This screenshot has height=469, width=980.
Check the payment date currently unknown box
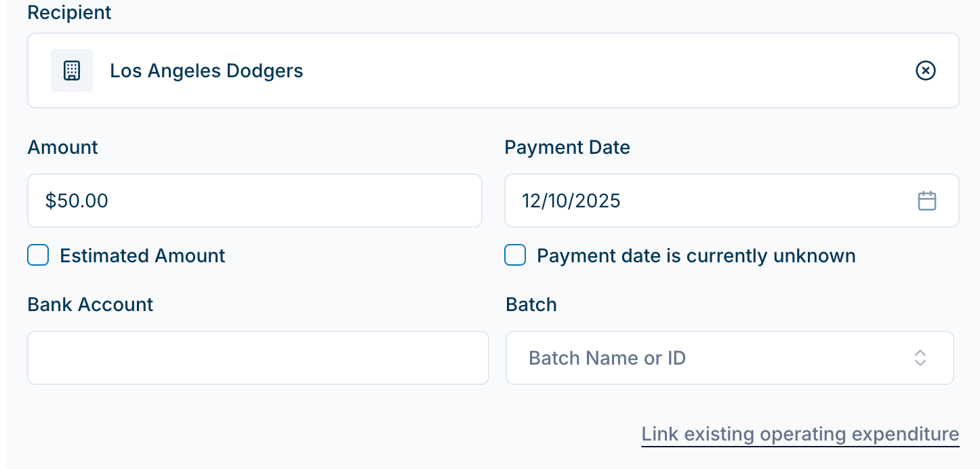515,256
